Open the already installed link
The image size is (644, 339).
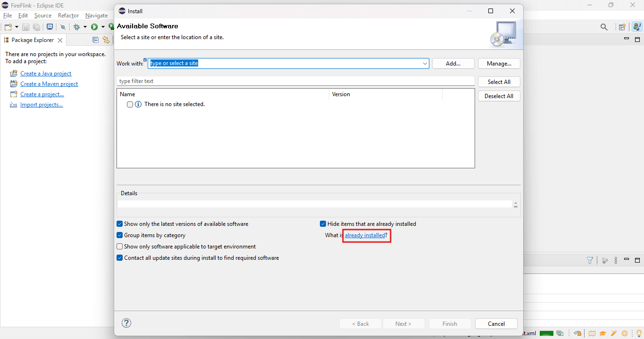(365, 235)
